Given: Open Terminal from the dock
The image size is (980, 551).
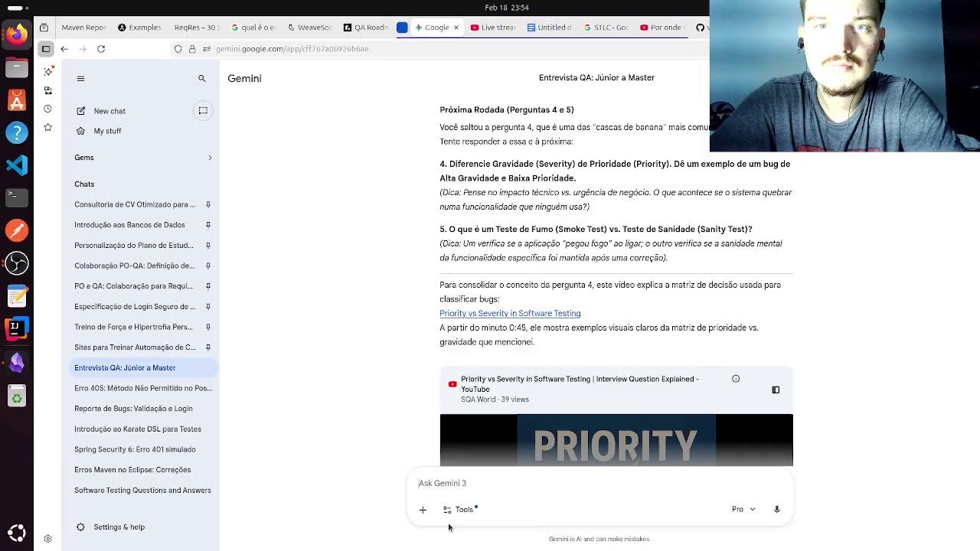Looking at the screenshot, I should 17,197.
